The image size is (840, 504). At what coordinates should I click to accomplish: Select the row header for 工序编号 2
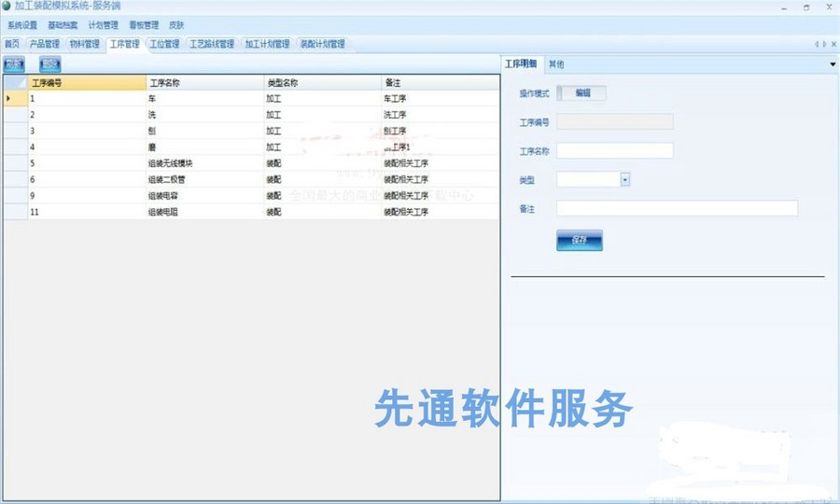16,115
